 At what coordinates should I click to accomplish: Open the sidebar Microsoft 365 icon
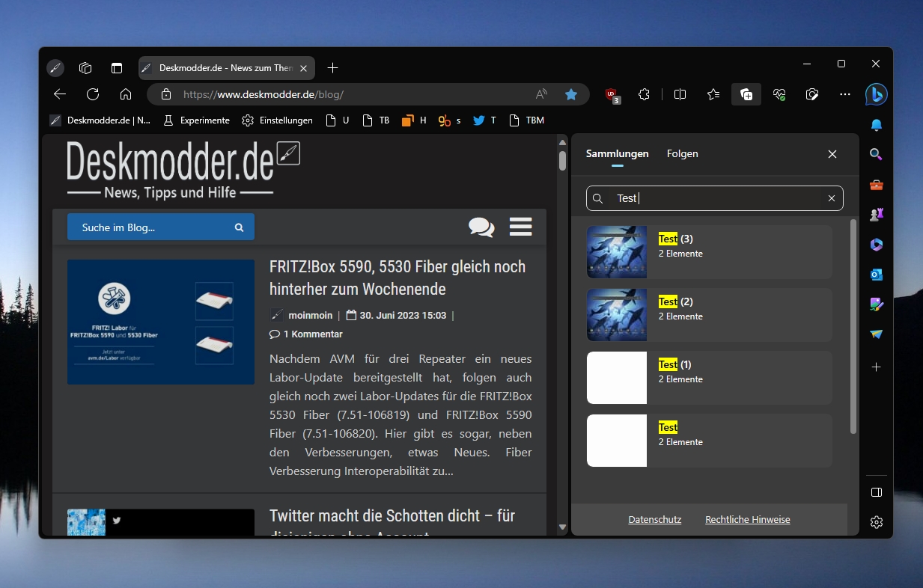[x=877, y=245]
